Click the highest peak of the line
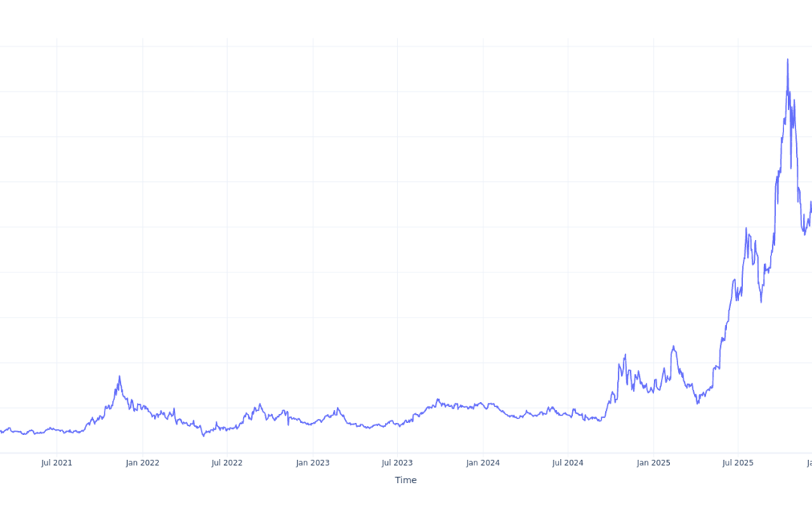 point(787,59)
